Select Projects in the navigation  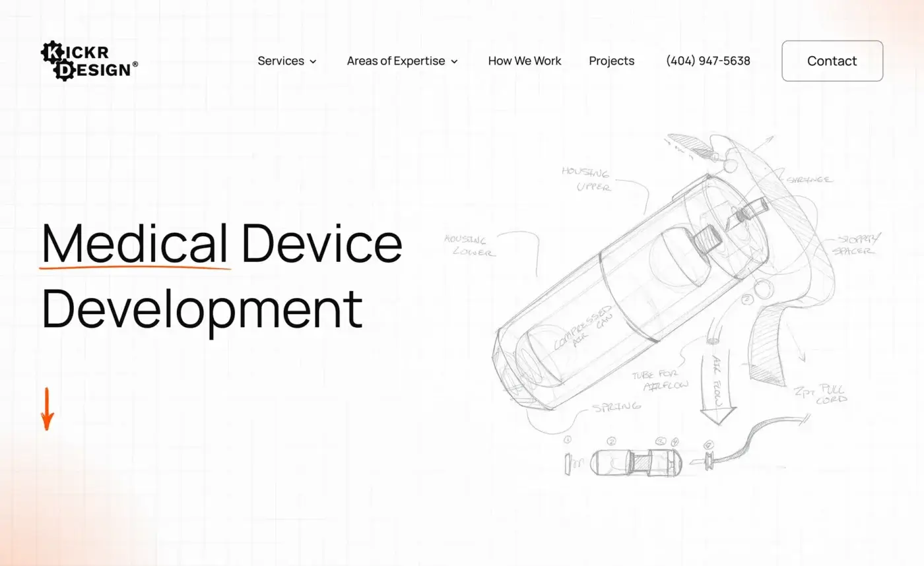pos(611,61)
